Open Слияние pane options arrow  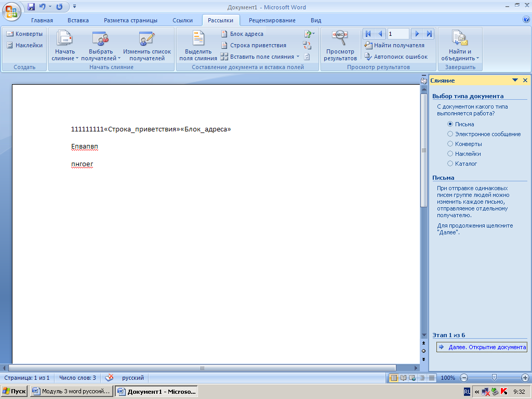[x=515, y=81]
